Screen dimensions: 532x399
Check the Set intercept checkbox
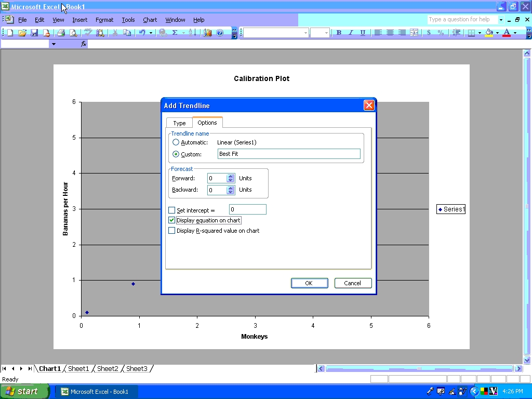coord(172,210)
